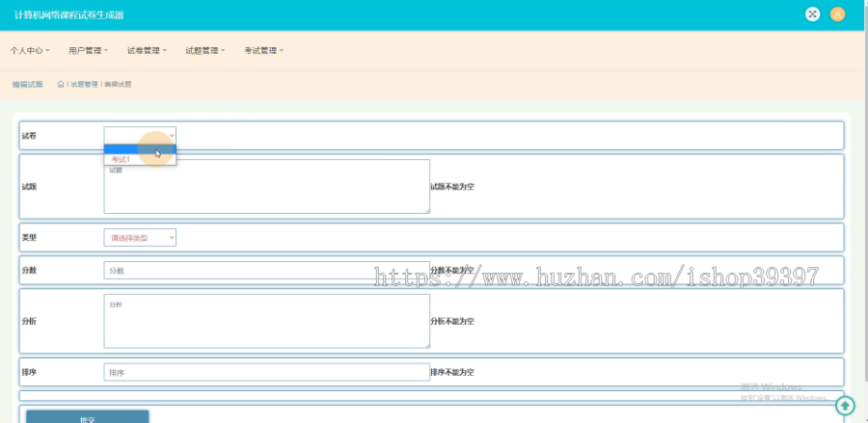Open the 试卷管理 menu
Image resolution: width=868 pixels, height=423 pixels.
(147, 50)
